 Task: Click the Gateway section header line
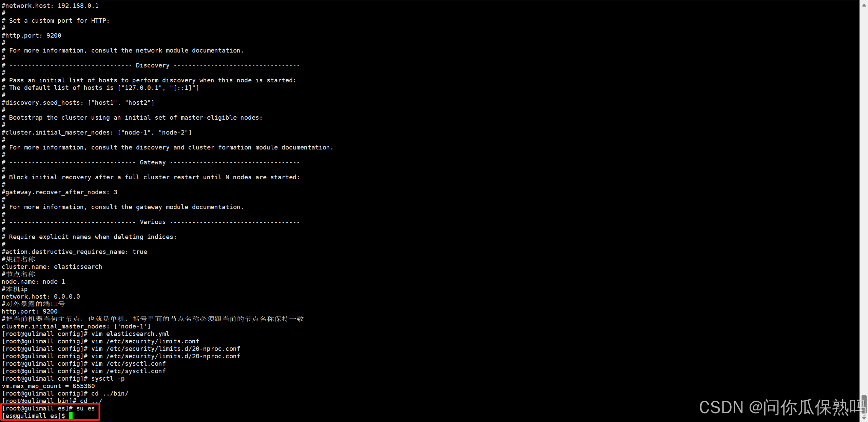[x=152, y=162]
